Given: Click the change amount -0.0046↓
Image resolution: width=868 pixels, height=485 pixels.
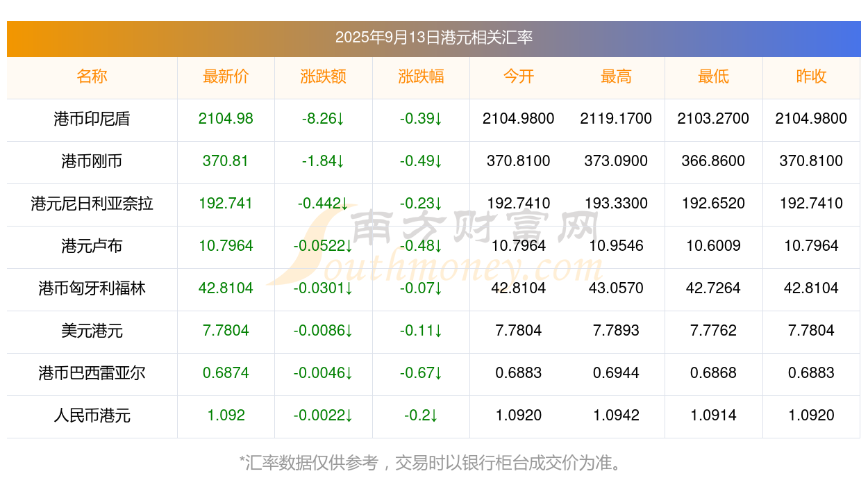Looking at the screenshot, I should (324, 373).
